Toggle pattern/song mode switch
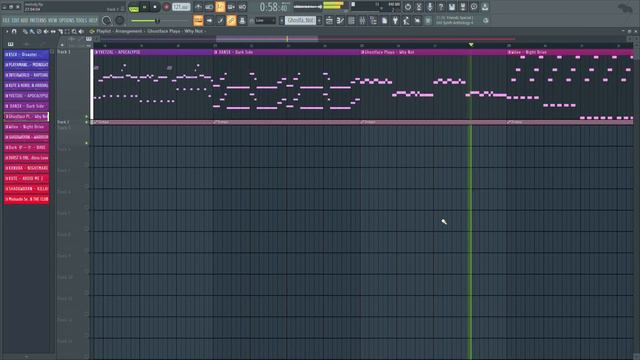640x360 pixels. (133, 7)
